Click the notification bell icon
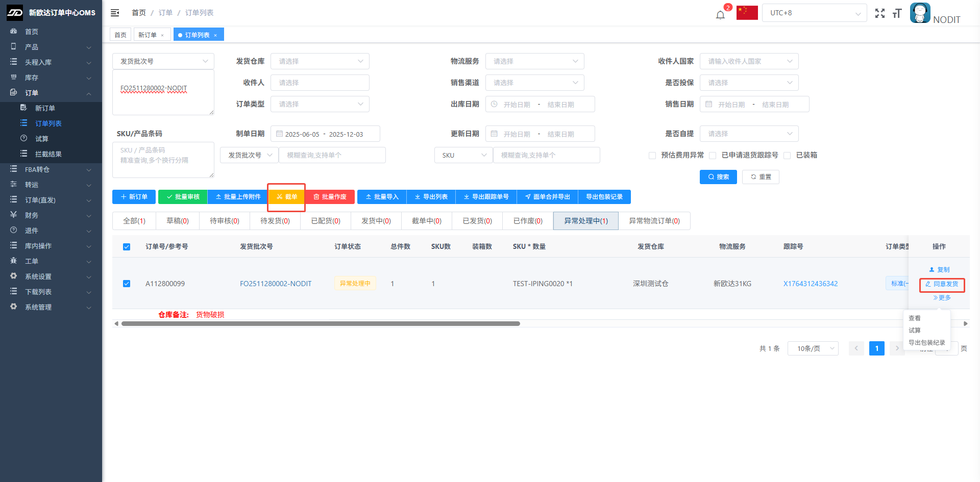Image resolution: width=980 pixels, height=482 pixels. click(720, 14)
